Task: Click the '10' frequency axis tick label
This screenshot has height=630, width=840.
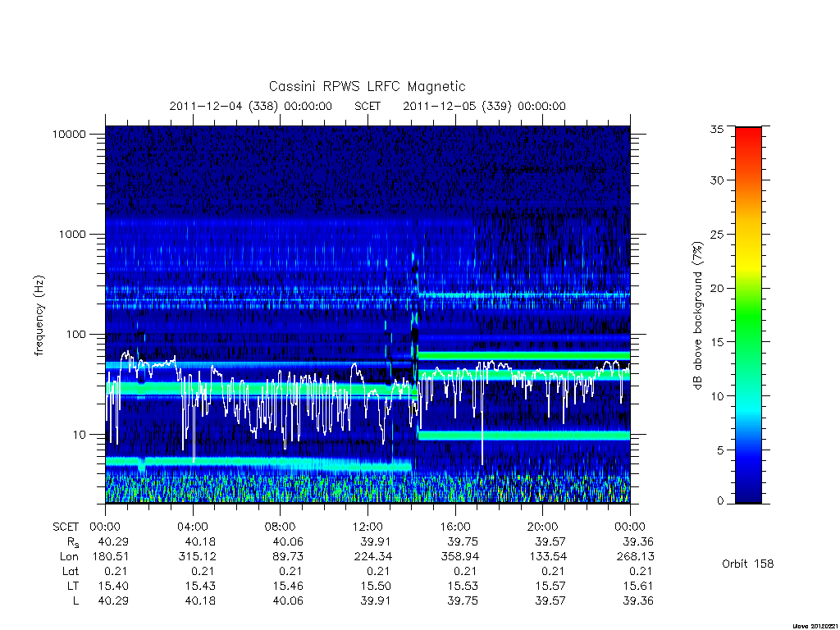Action: pos(80,435)
